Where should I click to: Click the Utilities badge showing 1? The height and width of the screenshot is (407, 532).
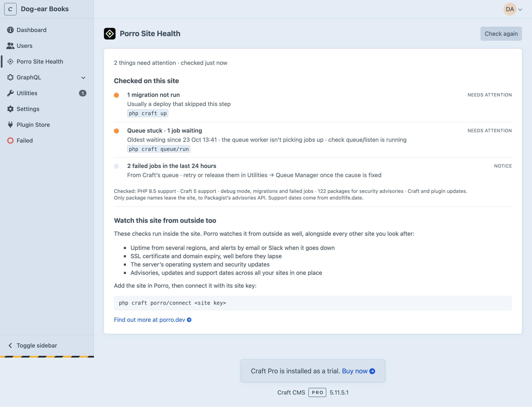pos(83,93)
